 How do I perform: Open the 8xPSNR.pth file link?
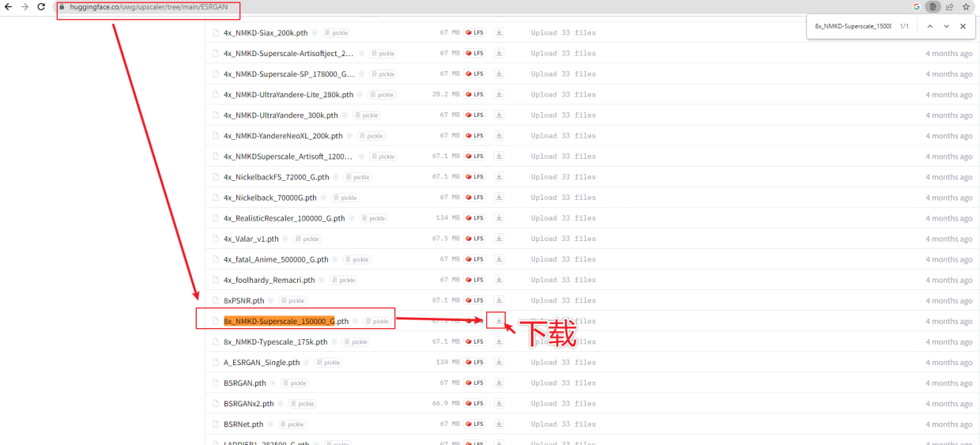click(x=244, y=300)
